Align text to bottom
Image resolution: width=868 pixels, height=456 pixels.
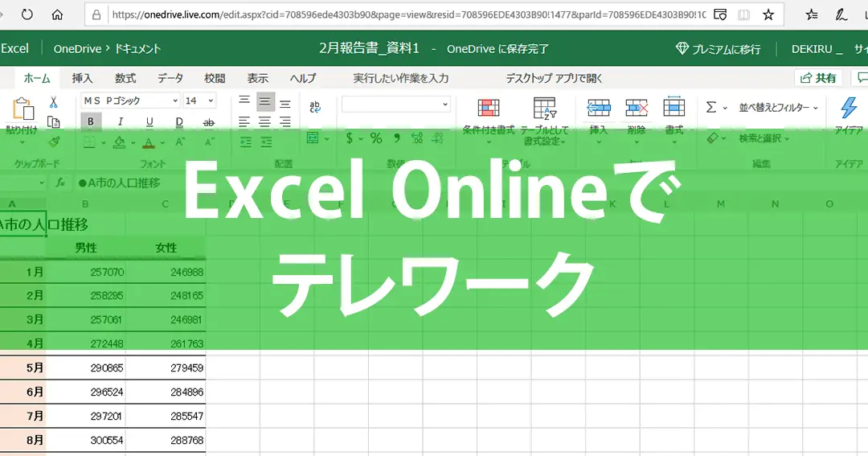[x=285, y=103]
